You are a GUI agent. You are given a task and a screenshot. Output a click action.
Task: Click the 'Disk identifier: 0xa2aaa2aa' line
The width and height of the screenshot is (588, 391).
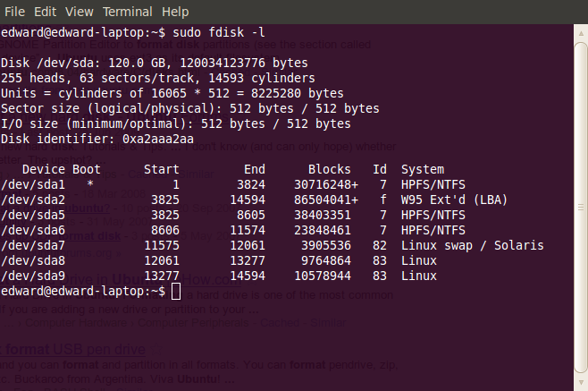pos(97,139)
